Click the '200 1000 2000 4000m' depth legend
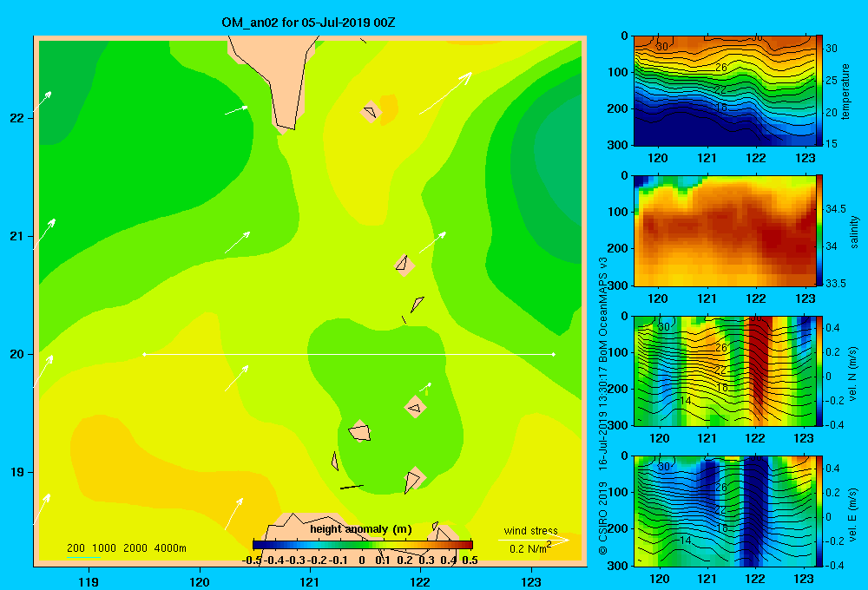The image size is (868, 590). point(126,548)
